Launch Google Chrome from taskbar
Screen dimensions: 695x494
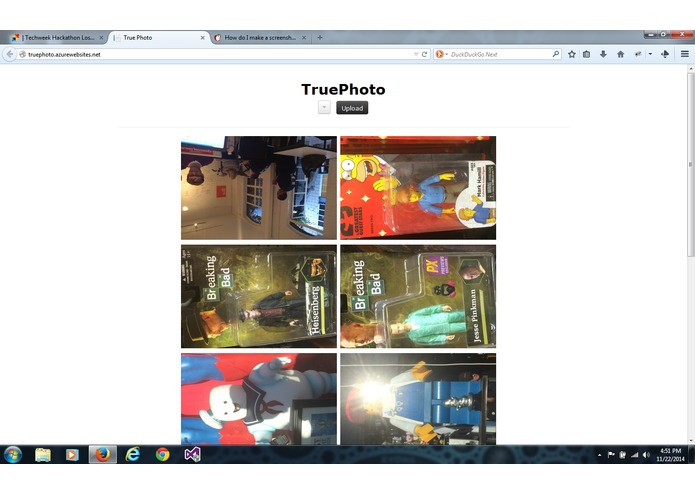[x=162, y=455]
